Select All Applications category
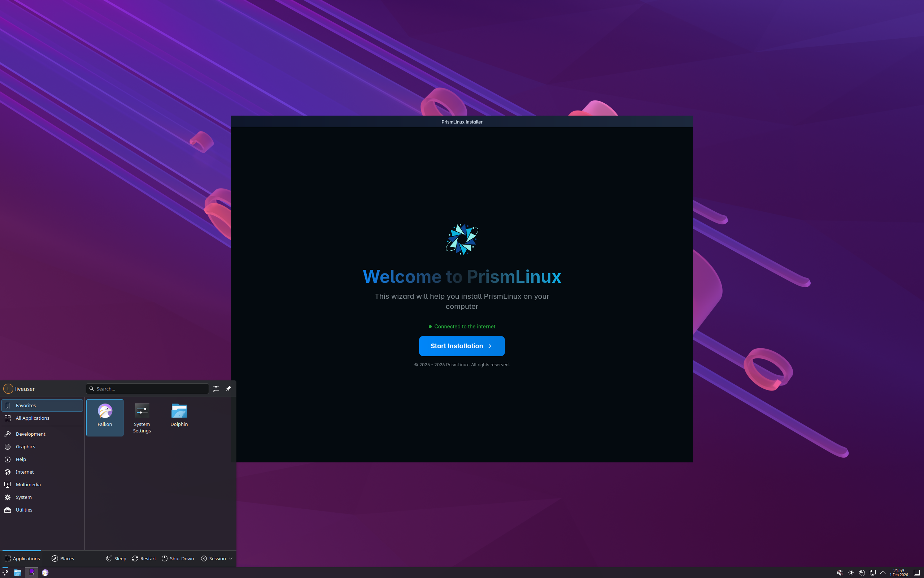This screenshot has height=578, width=924. coord(42,418)
